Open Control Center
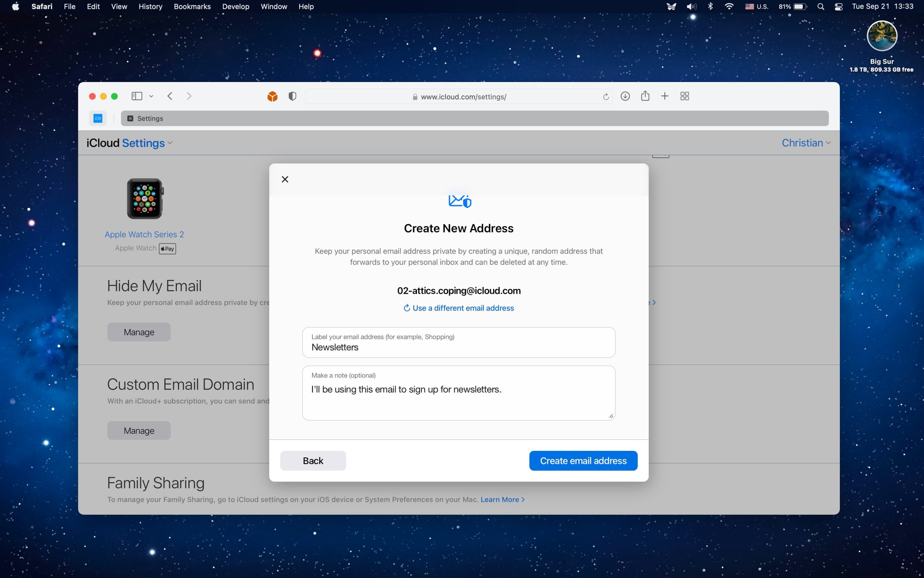This screenshot has width=924, height=578. [x=838, y=7]
